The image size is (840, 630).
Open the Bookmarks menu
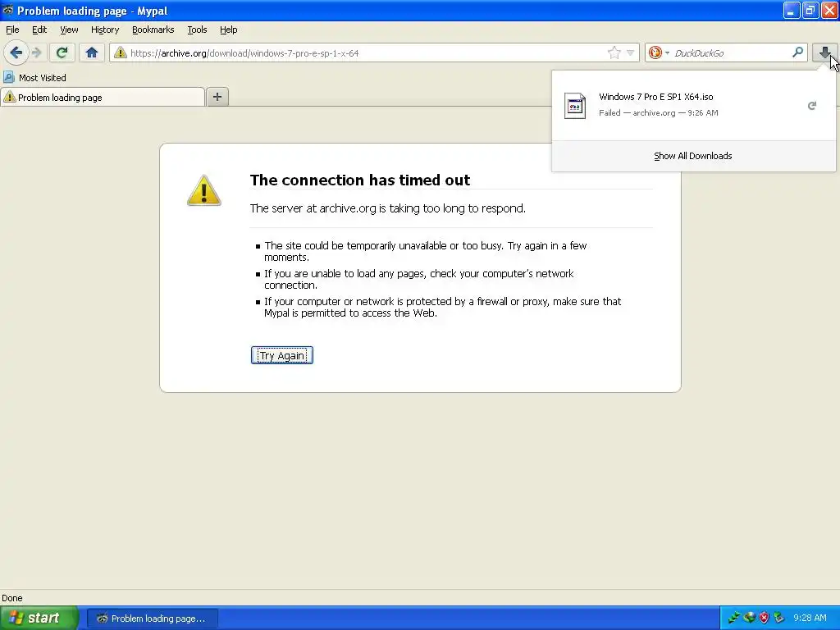(153, 30)
